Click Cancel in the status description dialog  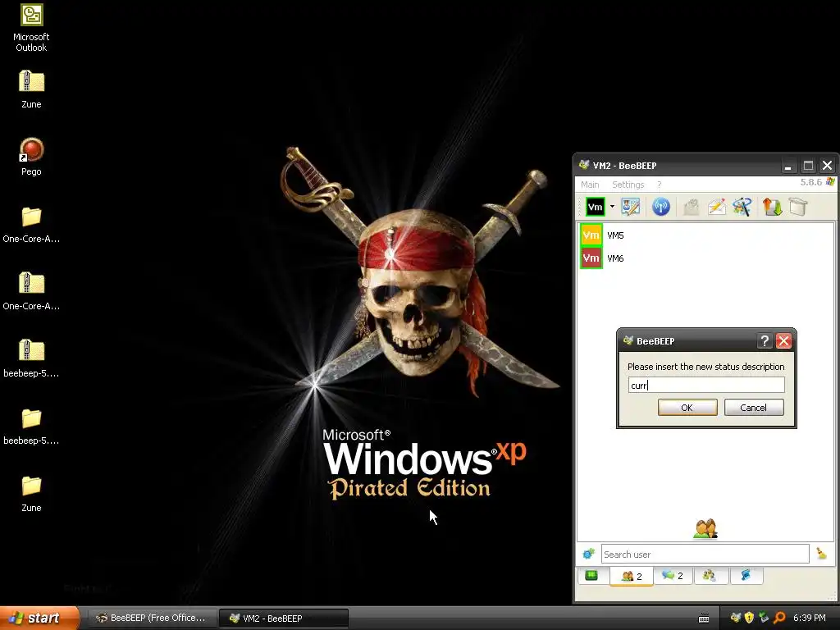754,408
